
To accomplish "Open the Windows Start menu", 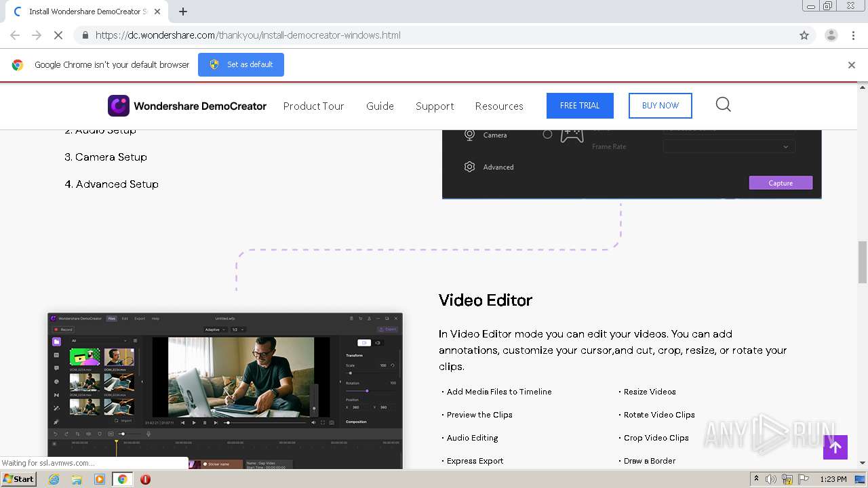I will coord(19,479).
